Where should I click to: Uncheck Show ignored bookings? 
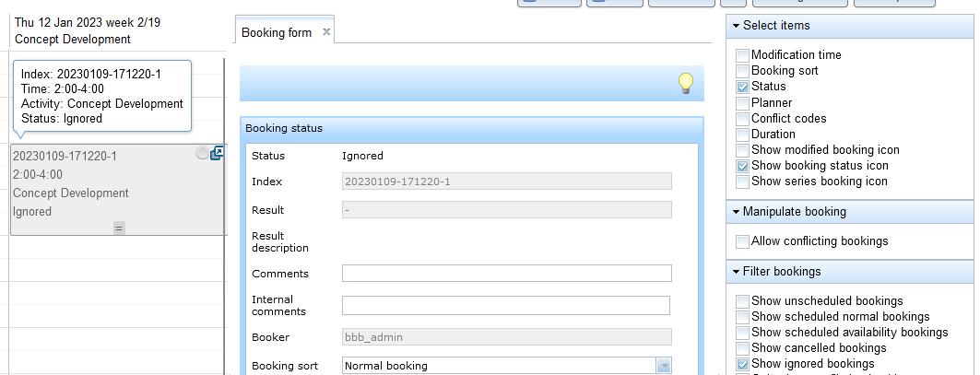(x=742, y=364)
